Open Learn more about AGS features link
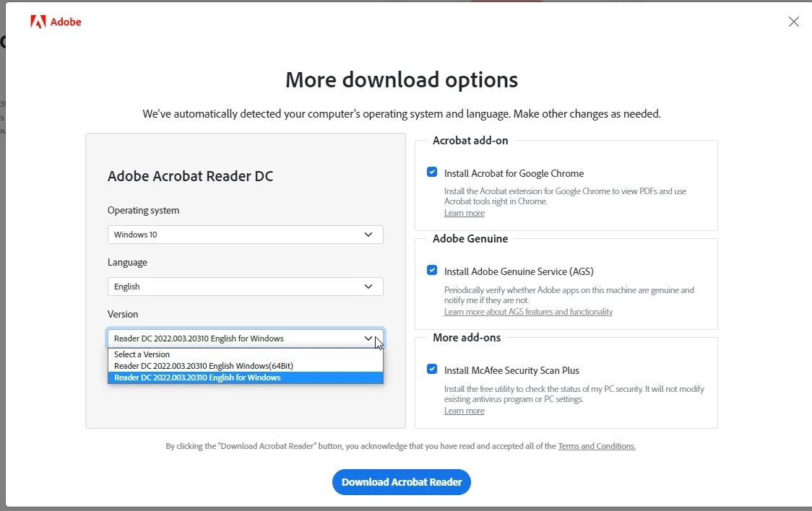The height and width of the screenshot is (511, 812). coord(528,312)
